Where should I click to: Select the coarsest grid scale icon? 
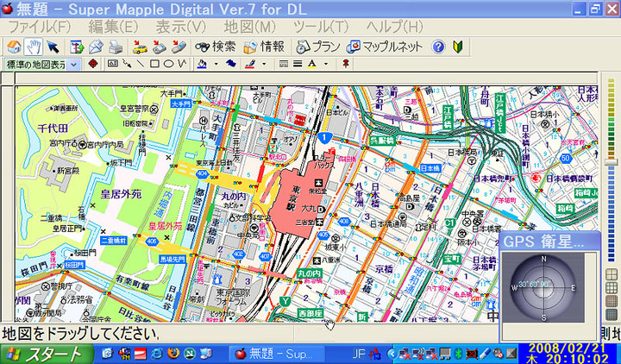(x=612, y=274)
